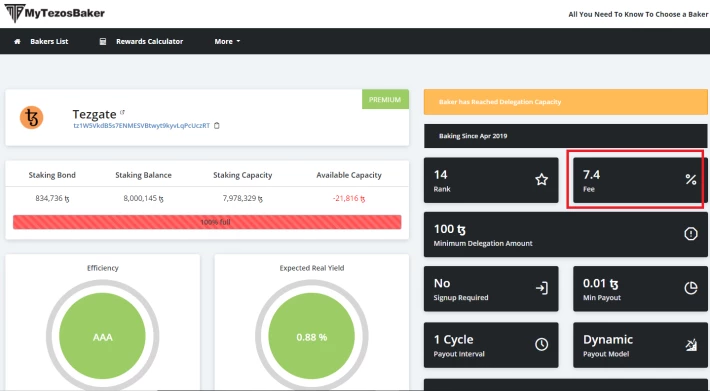710x391 pixels.
Task: Click the Expected Real Yield label
Action: pos(312,268)
